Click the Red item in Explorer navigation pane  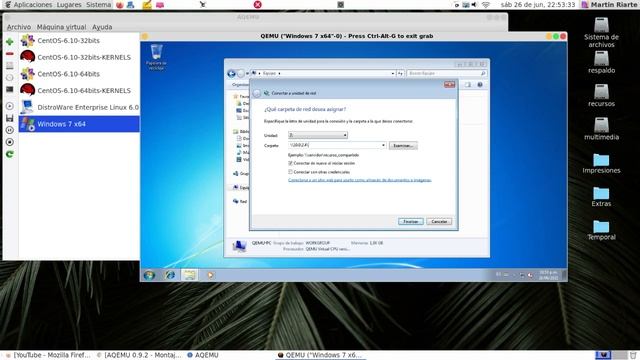coord(240,201)
